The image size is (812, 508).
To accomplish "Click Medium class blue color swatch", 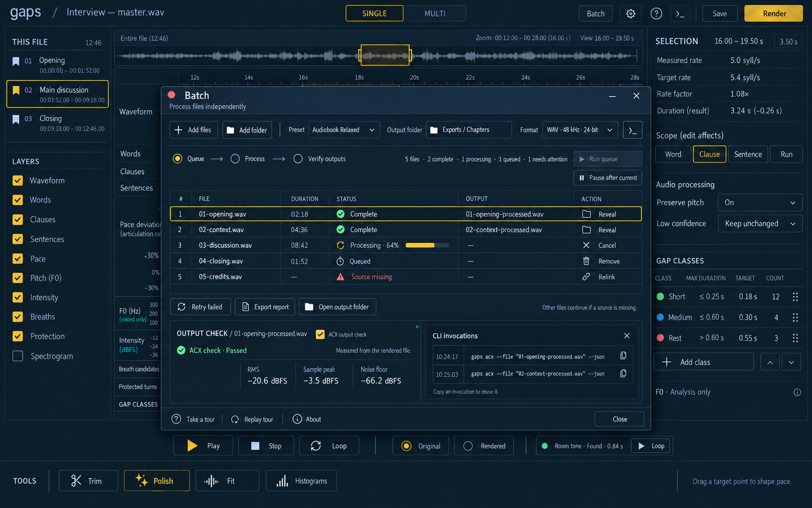I will point(660,317).
